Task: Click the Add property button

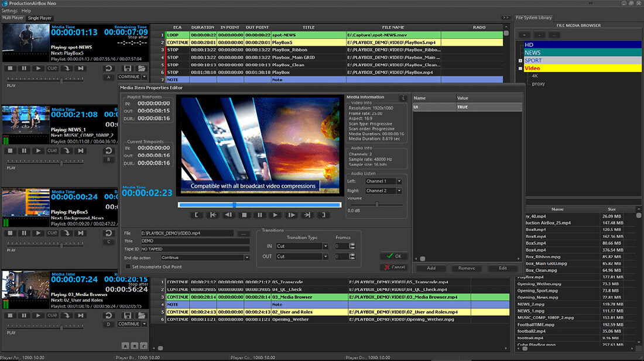Action: (x=431, y=268)
